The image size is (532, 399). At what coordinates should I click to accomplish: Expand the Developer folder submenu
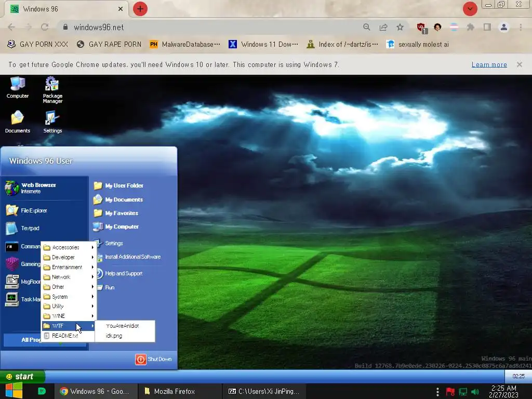pos(68,257)
